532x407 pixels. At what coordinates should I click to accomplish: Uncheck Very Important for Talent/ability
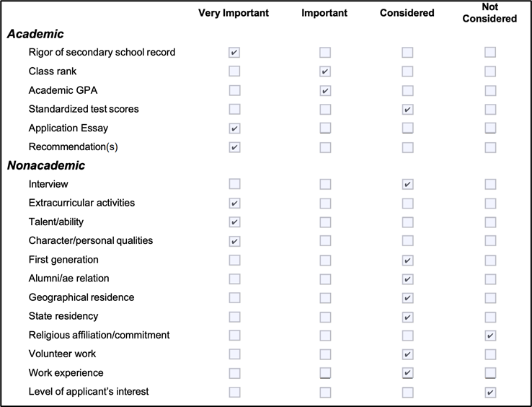(x=234, y=222)
